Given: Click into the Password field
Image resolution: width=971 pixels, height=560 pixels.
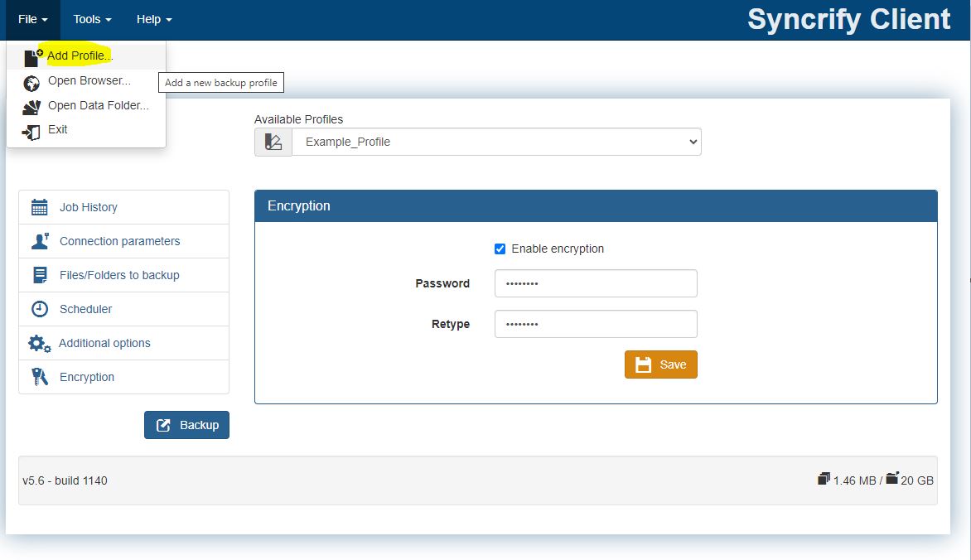Looking at the screenshot, I should click(596, 283).
